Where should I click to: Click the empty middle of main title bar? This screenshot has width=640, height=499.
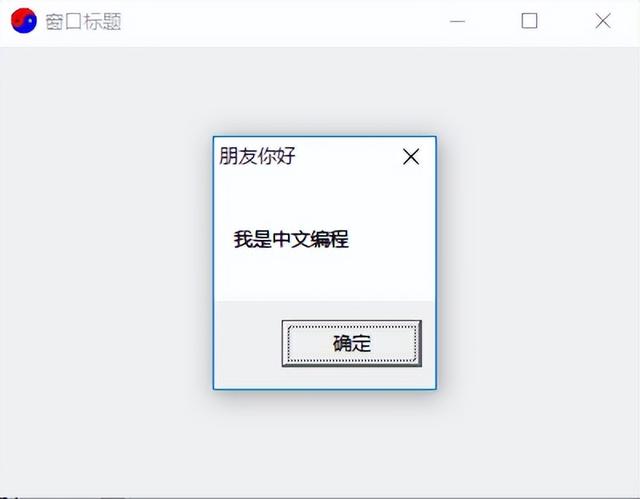pyautogui.click(x=282, y=21)
